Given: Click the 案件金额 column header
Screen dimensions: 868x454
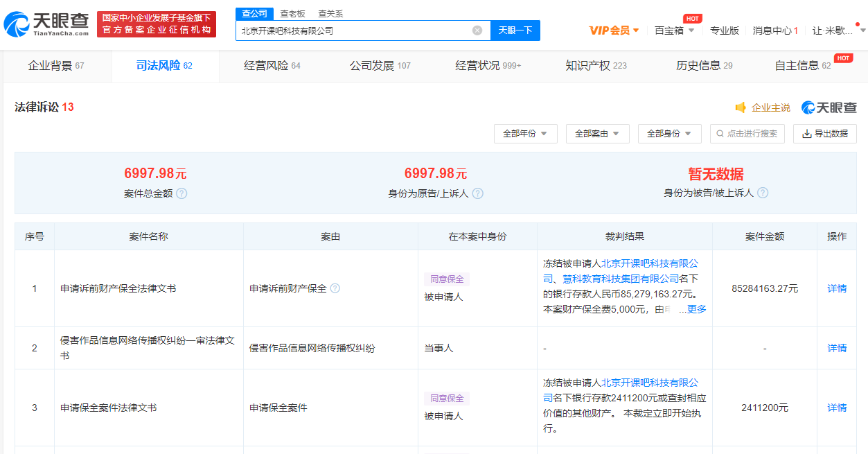Looking at the screenshot, I should tap(765, 236).
